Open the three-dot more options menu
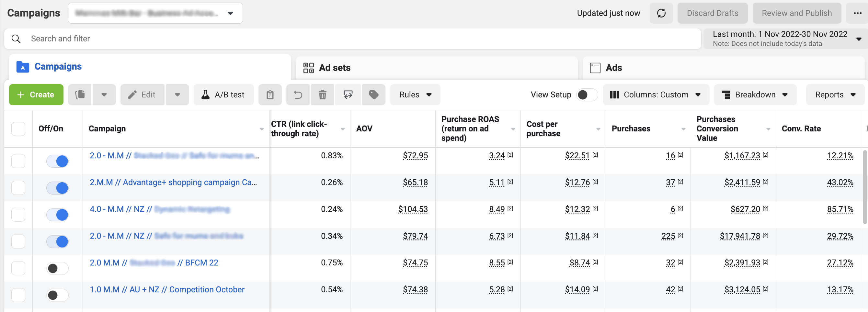 click(x=857, y=13)
